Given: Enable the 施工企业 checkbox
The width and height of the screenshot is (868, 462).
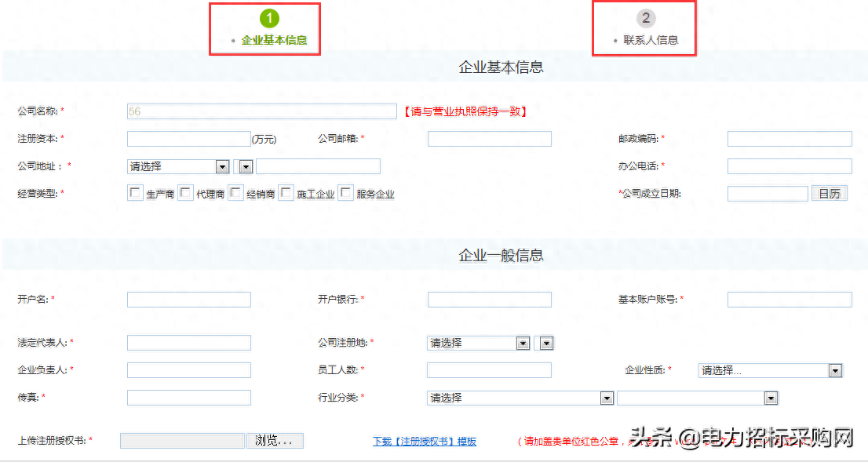Looking at the screenshot, I should click(286, 193).
